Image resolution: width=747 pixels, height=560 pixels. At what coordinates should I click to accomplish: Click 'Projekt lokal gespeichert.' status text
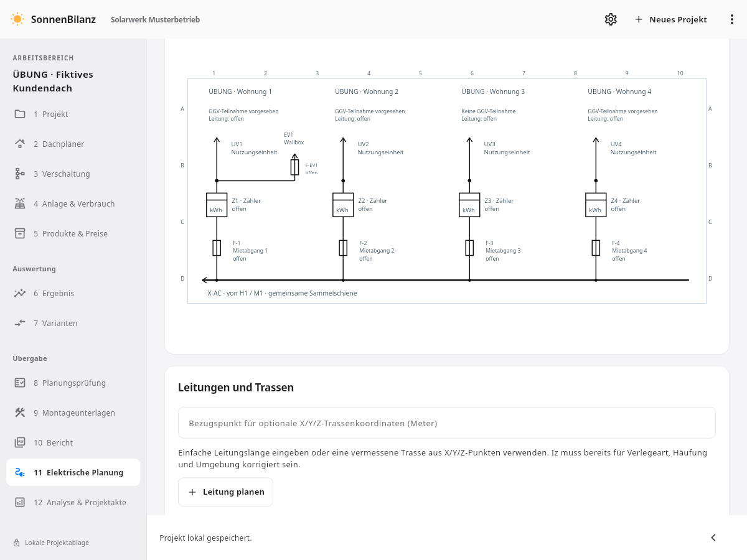click(205, 538)
